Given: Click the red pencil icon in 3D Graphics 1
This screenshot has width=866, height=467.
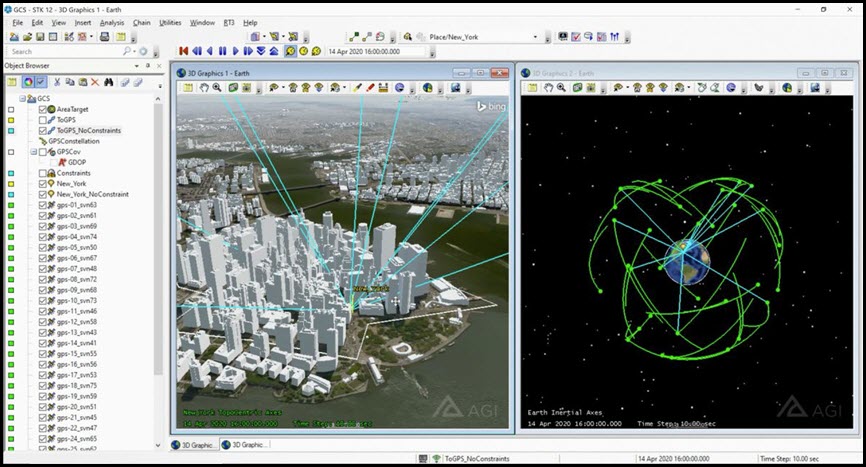Looking at the screenshot, I should click(x=370, y=88).
